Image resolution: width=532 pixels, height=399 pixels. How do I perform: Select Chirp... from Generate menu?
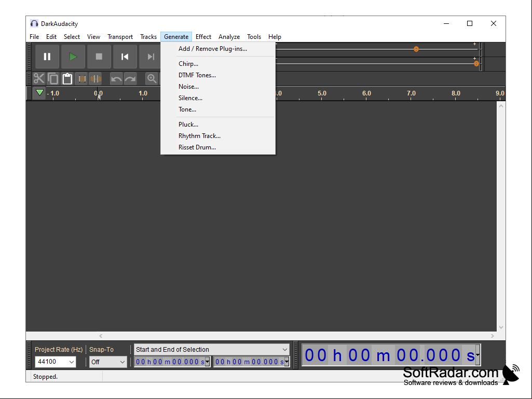pyautogui.click(x=218, y=64)
